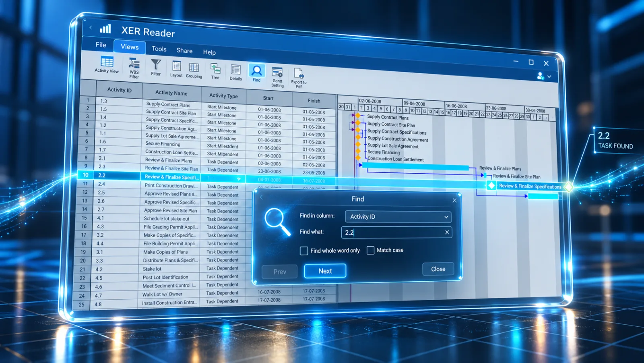This screenshot has height=363, width=644.
Task: Select the Views tab
Action: (130, 47)
